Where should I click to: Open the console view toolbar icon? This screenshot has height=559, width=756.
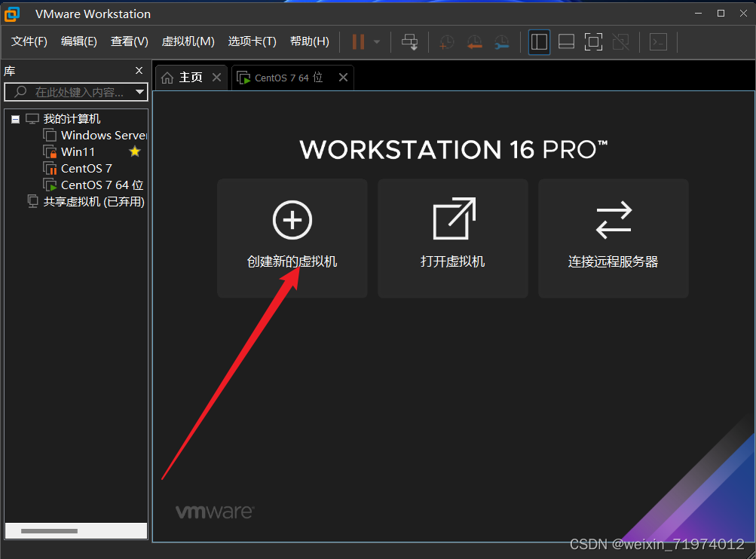pos(658,42)
